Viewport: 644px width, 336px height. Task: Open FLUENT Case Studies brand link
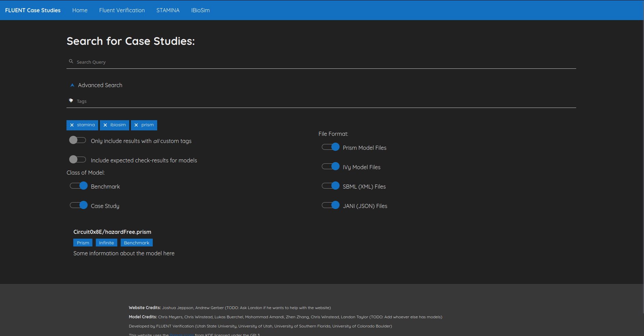[33, 10]
